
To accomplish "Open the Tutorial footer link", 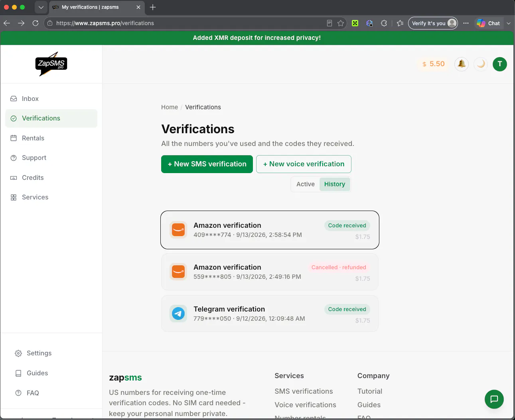I will coord(370,391).
